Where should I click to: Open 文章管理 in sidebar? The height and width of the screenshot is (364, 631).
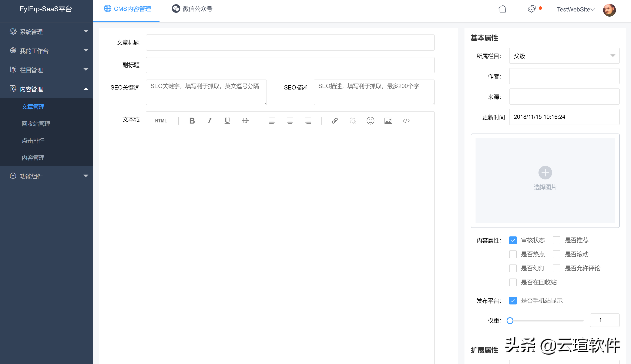pyautogui.click(x=33, y=107)
